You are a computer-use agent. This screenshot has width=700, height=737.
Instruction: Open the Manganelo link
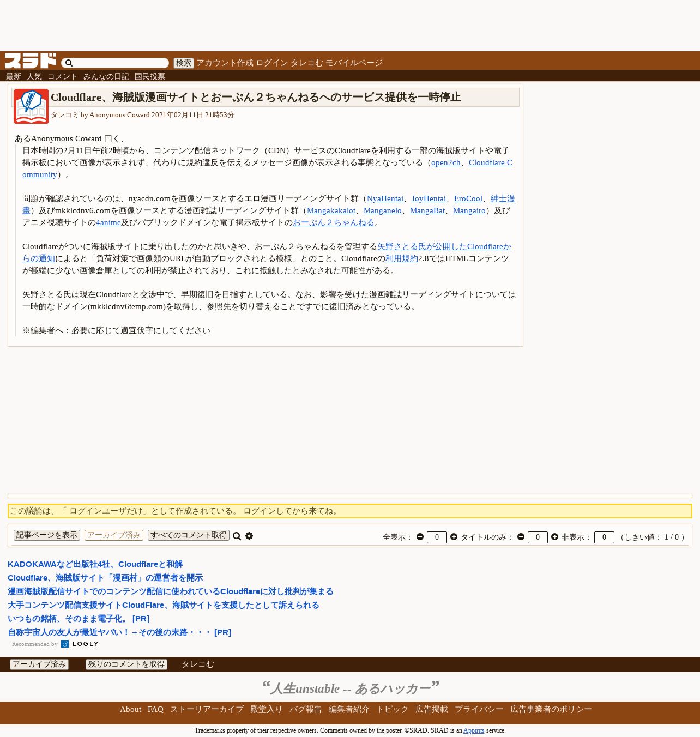(x=383, y=210)
